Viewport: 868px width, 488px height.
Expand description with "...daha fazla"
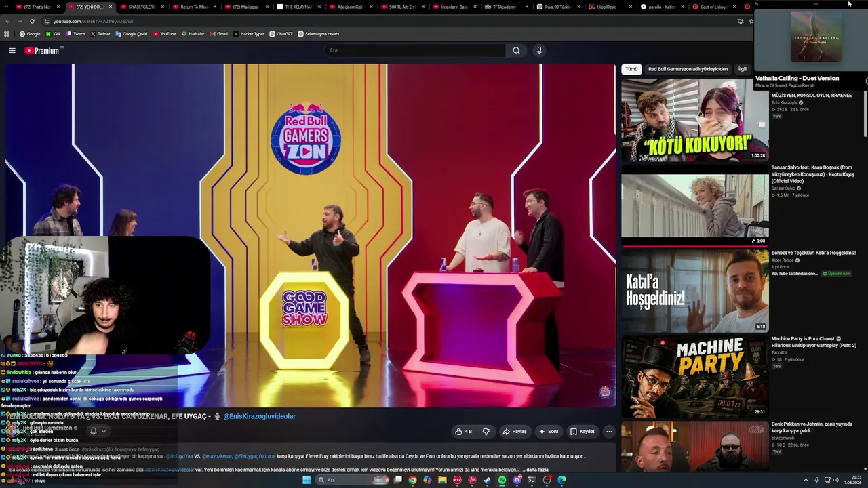click(535, 470)
